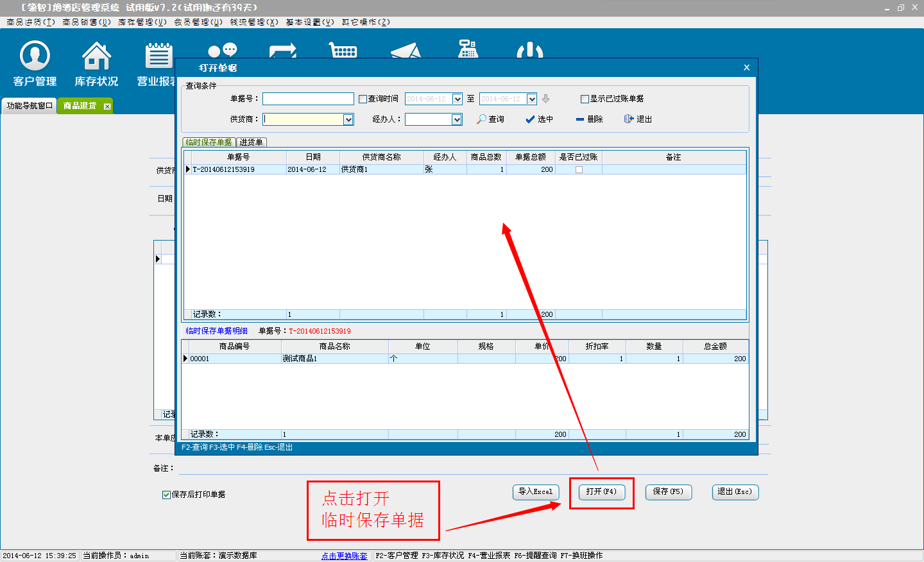
Task: Open the 库存管理 menu
Action: coord(142,22)
